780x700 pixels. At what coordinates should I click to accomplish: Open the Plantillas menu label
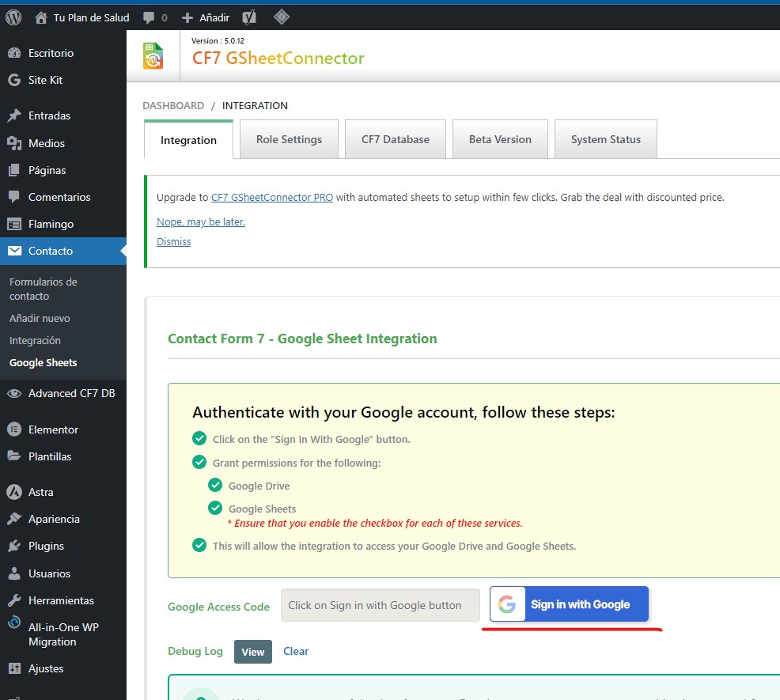[x=50, y=456]
